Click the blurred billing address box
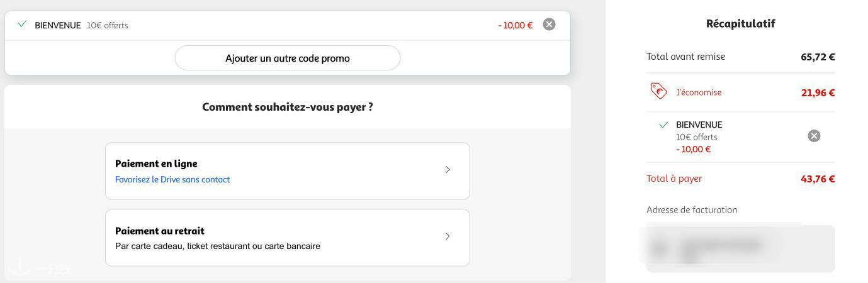Image resolution: width=868 pixels, height=283 pixels. point(740,248)
